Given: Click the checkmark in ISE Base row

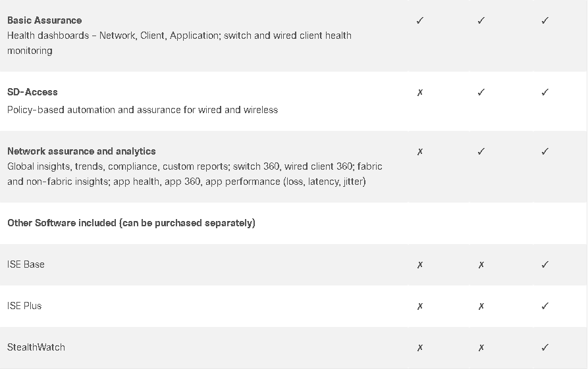Looking at the screenshot, I should 545,264.
